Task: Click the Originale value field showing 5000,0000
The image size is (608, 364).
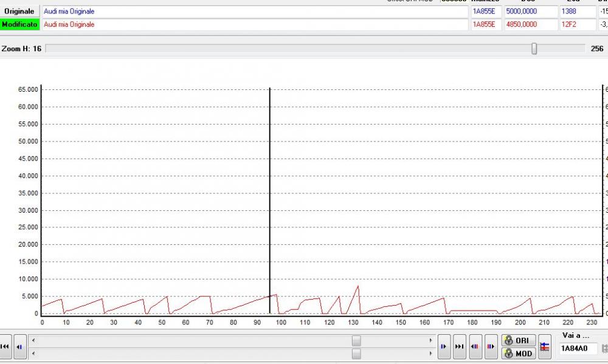Action: pyautogui.click(x=530, y=12)
